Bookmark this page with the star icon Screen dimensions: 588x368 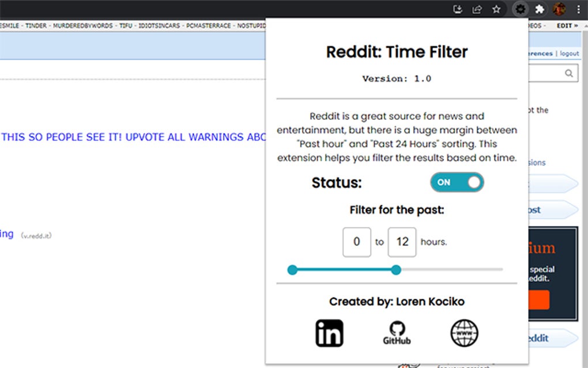496,9
